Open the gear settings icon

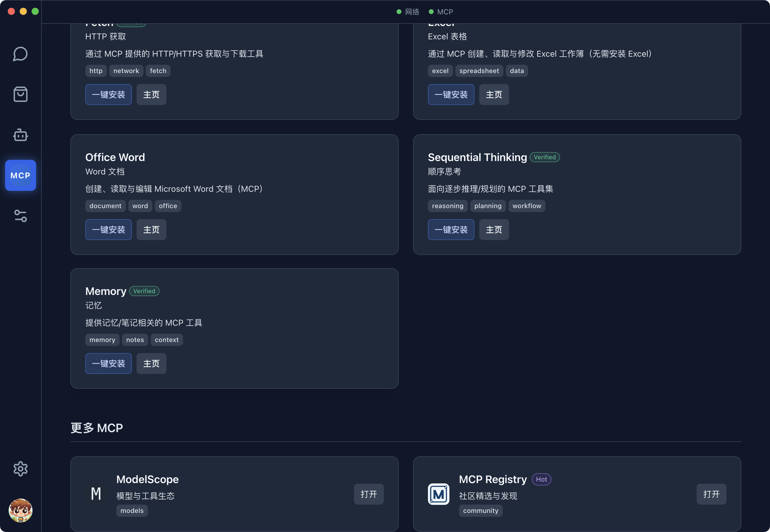coord(20,469)
